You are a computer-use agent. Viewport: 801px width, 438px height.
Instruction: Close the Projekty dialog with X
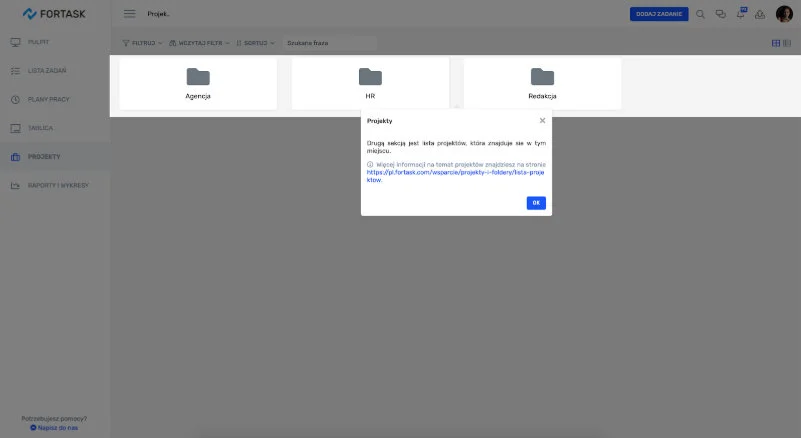tap(542, 120)
